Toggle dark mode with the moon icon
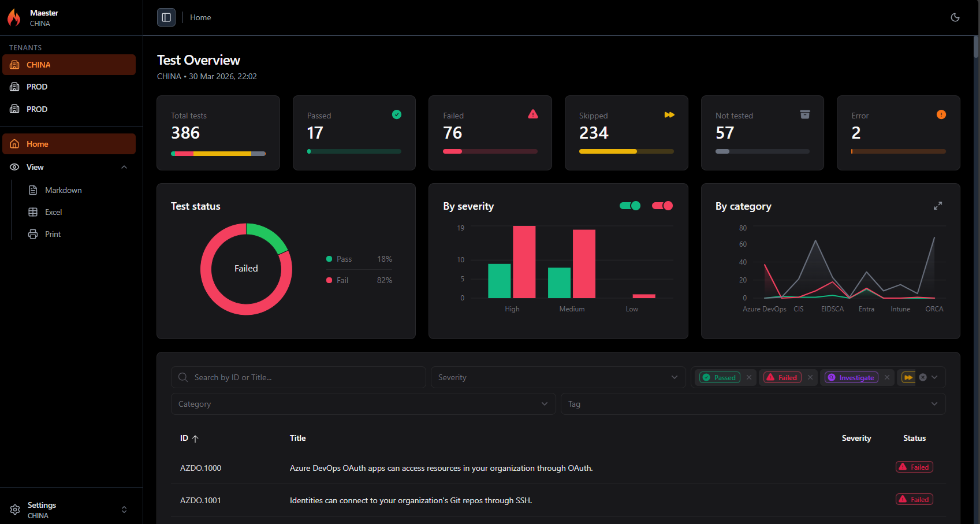The height and width of the screenshot is (524, 980). click(955, 17)
